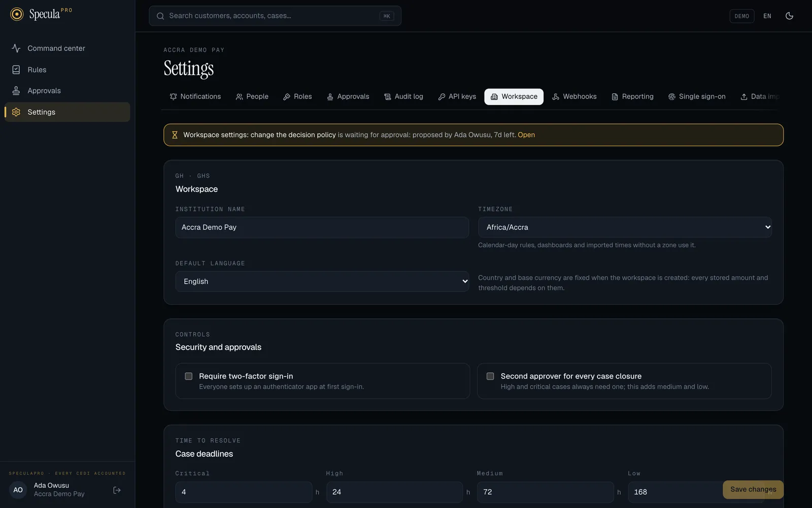
Task: Open the Default language English dropdown
Action: [322, 281]
